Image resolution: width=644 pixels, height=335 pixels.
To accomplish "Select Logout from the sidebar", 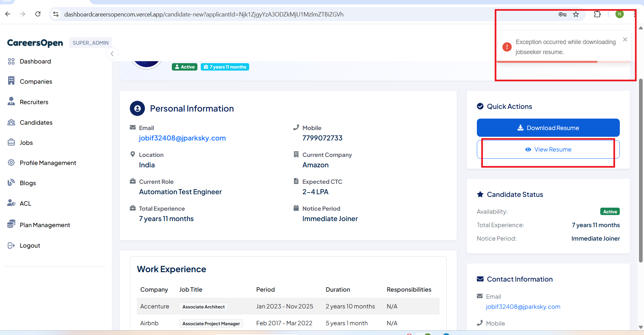I will [30, 246].
